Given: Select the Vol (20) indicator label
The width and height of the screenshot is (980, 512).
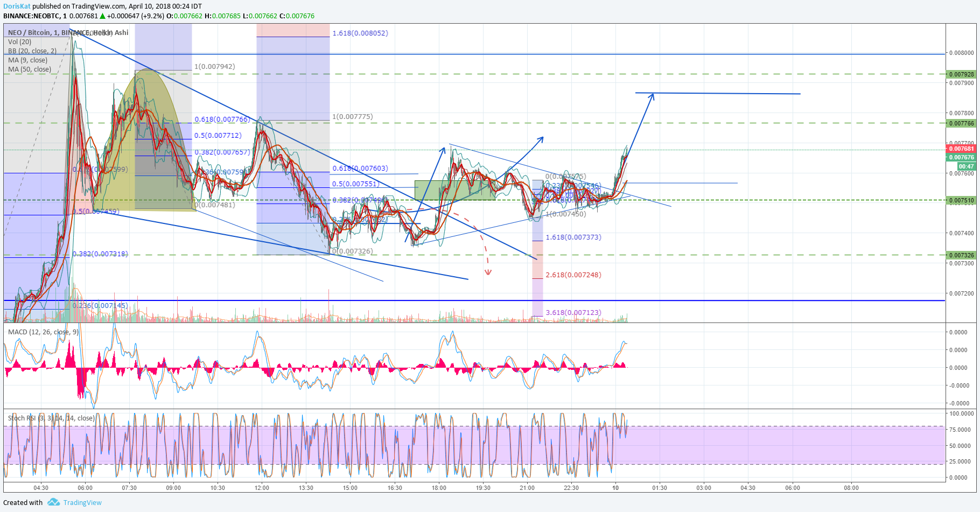Looking at the screenshot, I should coord(20,42).
